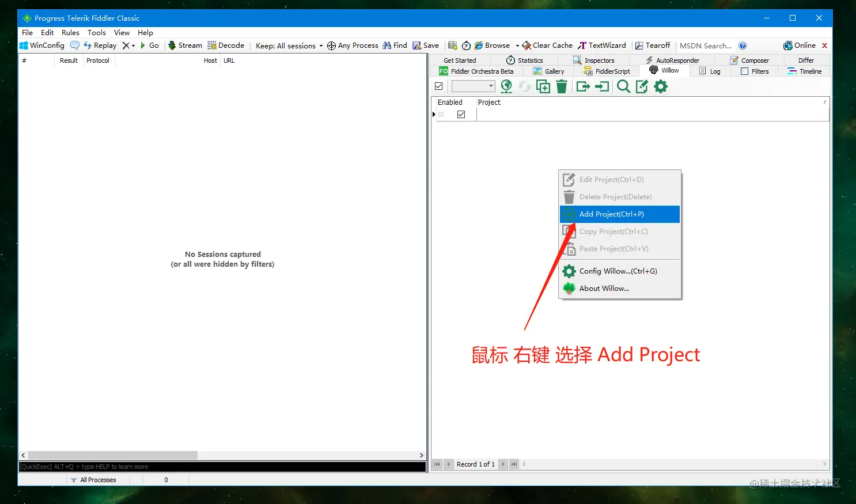Switch to the Log tab

pos(710,71)
